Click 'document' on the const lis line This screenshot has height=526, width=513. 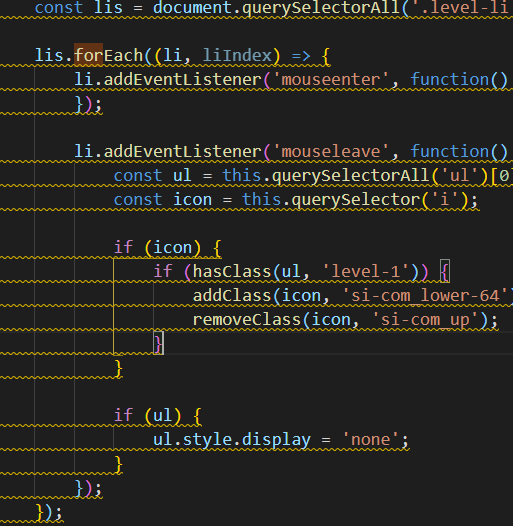193,8
